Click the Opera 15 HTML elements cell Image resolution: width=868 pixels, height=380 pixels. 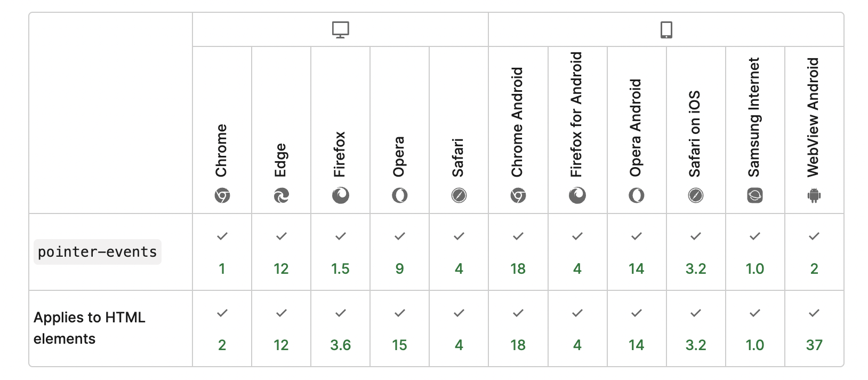[x=399, y=329]
